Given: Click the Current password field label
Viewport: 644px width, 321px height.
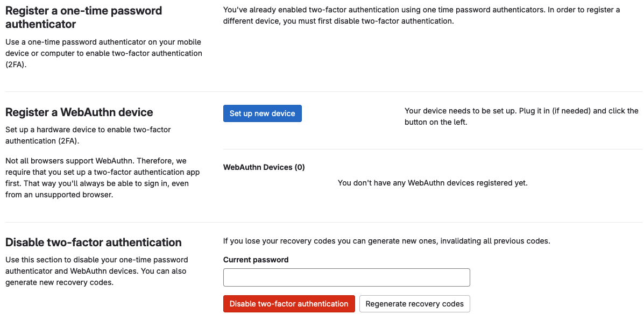Looking at the screenshot, I should pos(256,260).
